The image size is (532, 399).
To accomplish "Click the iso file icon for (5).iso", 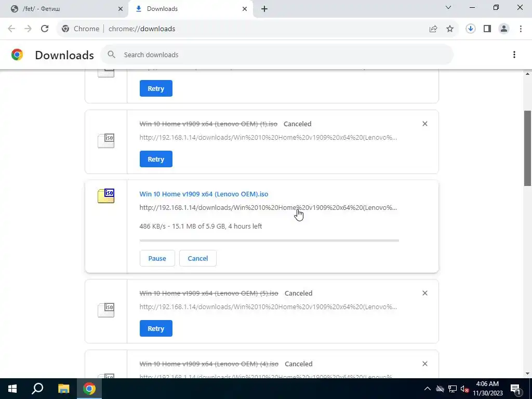I will tap(106, 310).
